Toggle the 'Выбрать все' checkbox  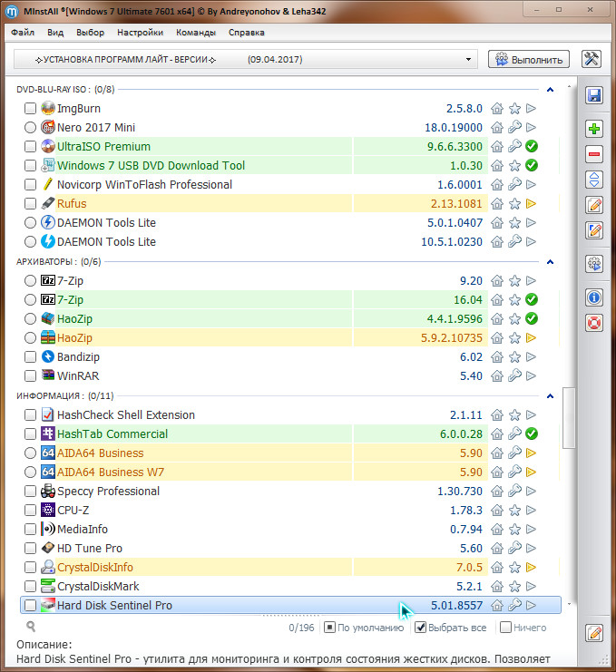pos(421,628)
